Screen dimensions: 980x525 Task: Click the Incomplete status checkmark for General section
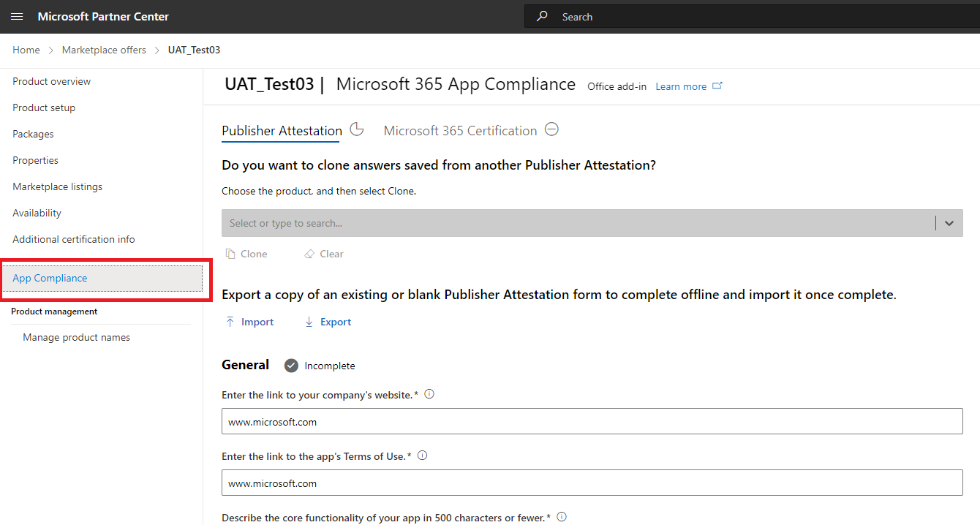(x=292, y=365)
